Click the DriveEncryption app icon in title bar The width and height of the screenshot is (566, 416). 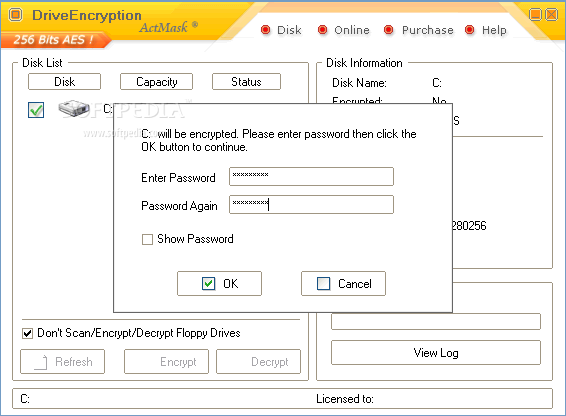pos(16,15)
